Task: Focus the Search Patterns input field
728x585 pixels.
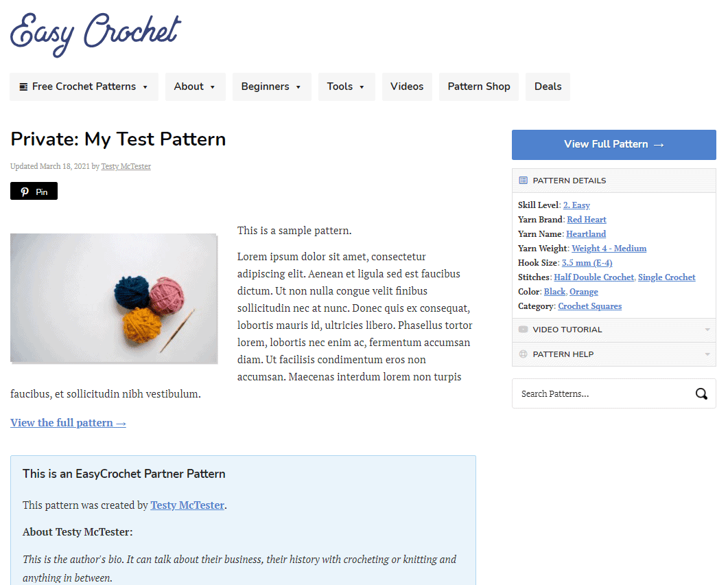Action: tap(604, 394)
